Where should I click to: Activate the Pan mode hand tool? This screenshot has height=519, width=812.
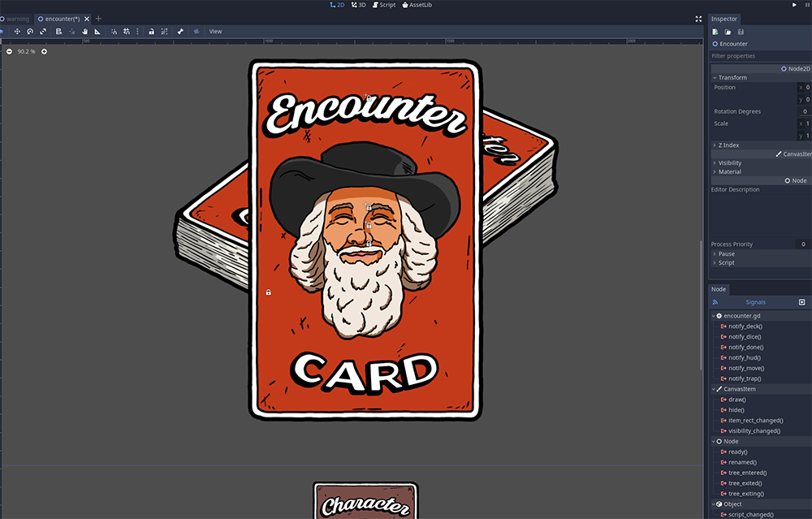(x=84, y=32)
